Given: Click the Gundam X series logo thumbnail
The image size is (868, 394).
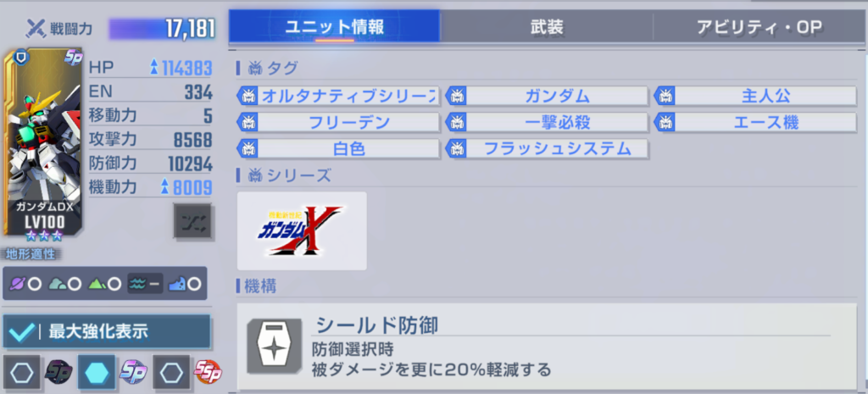Looking at the screenshot, I should pos(302,230).
